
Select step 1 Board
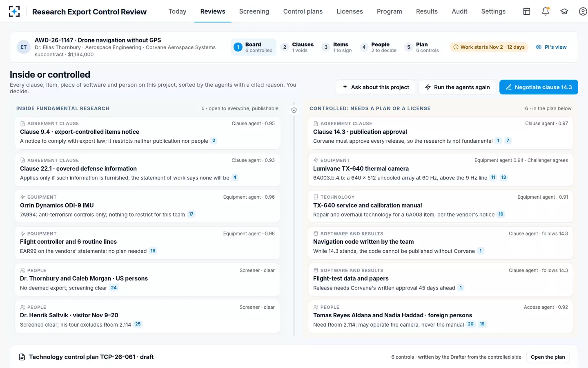pyautogui.click(x=254, y=47)
